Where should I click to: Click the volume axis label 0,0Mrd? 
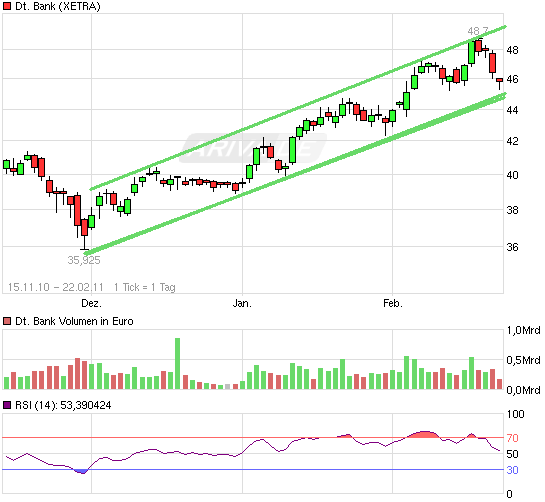pyautogui.click(x=523, y=390)
